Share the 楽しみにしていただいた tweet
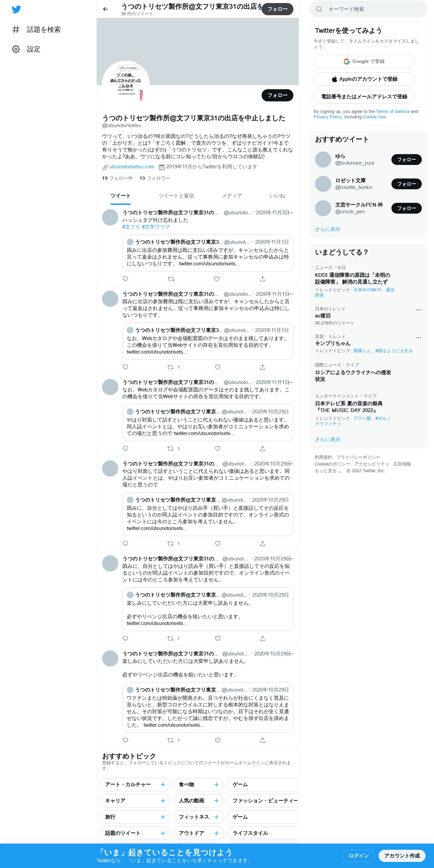 tap(263, 740)
